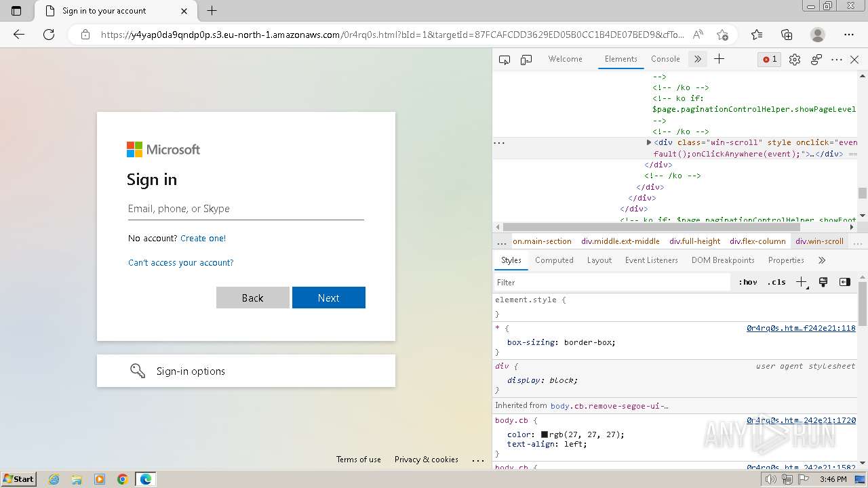Toggle :hov element state panel
This screenshot has width=868, height=488.
coord(748,283)
